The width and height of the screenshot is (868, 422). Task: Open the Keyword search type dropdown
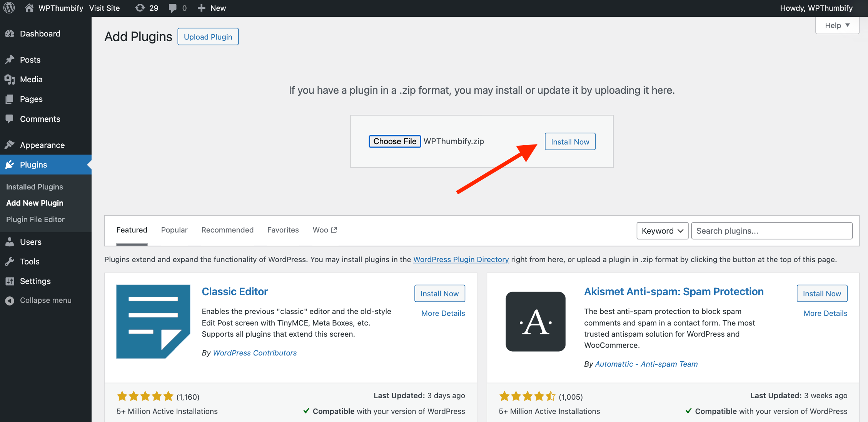662,231
